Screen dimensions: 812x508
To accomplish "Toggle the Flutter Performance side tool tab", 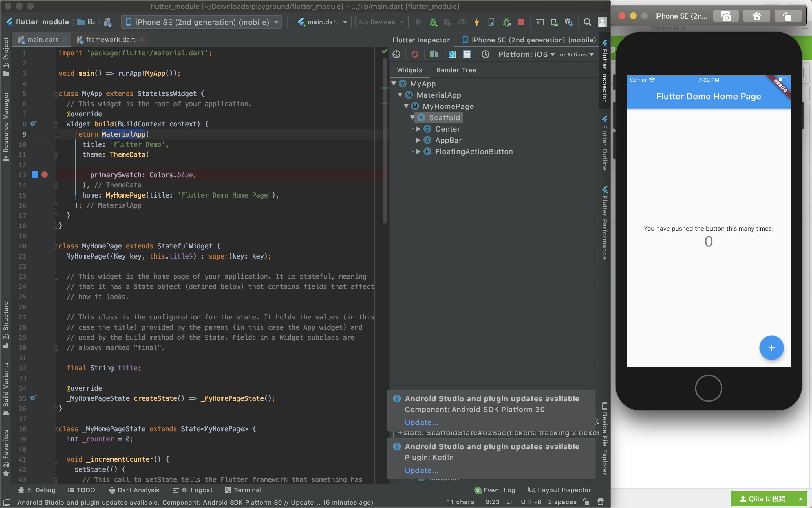I will 605,223.
